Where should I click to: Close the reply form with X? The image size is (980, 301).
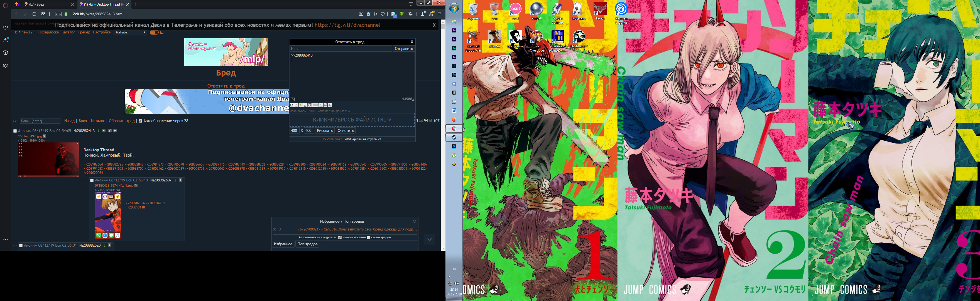click(412, 42)
